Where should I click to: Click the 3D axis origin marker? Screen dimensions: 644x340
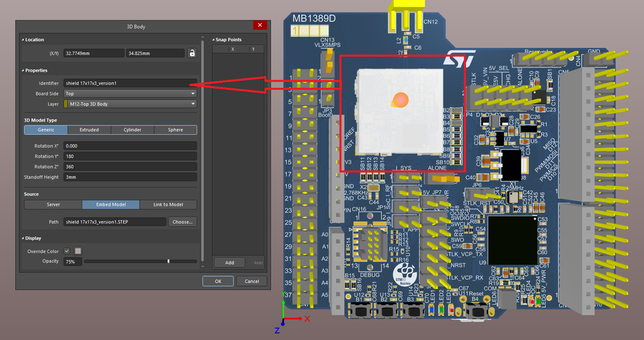(282, 324)
